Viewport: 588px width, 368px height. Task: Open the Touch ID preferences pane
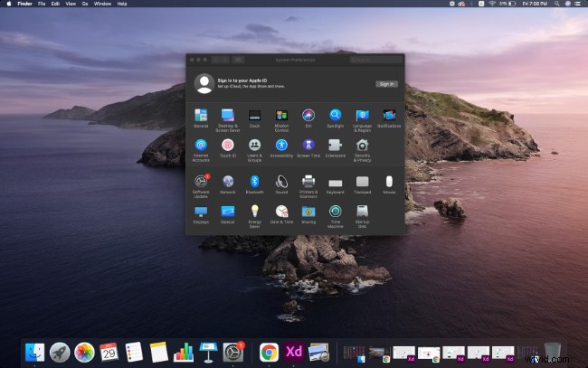click(x=228, y=145)
